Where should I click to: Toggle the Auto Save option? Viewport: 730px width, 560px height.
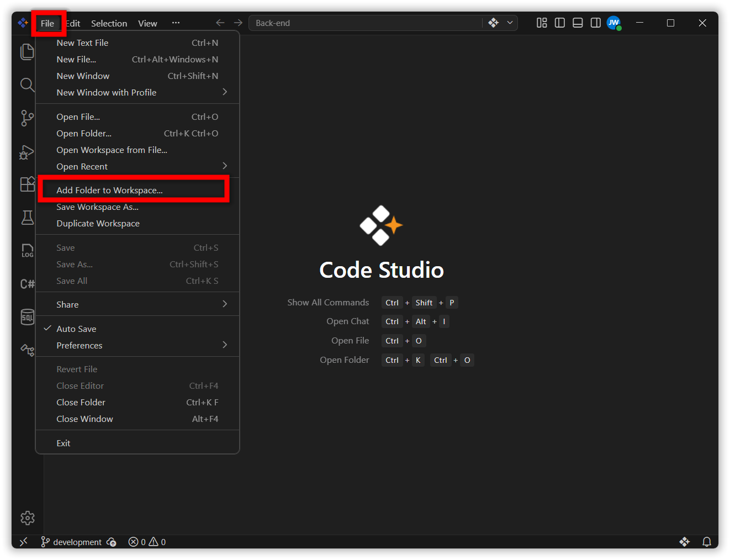(x=137, y=329)
